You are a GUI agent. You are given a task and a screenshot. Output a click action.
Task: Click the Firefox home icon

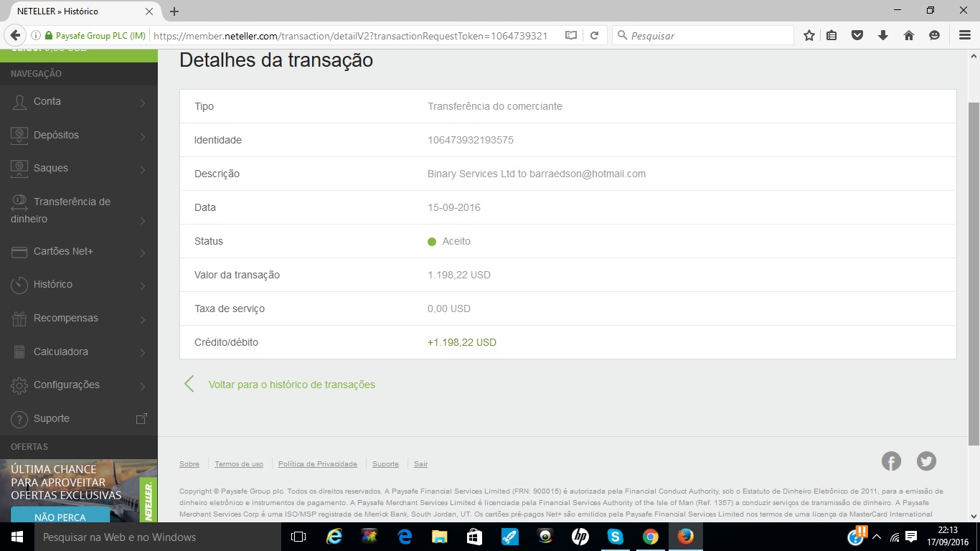coord(909,35)
